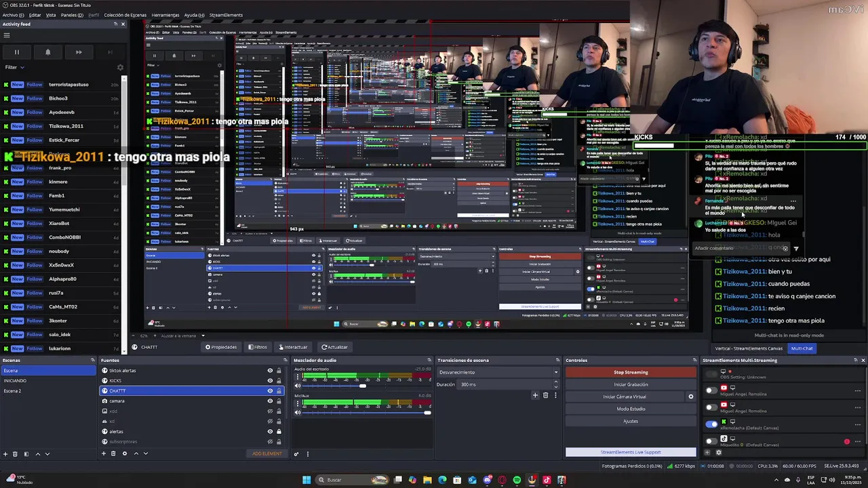Disable xRemolacha Kick stream toggle
This screenshot has height=488, width=868.
[711, 424]
